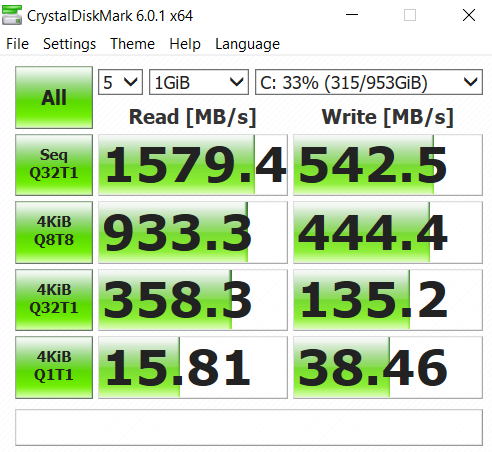Start the Seq Q32T1 test

pyautogui.click(x=54, y=165)
